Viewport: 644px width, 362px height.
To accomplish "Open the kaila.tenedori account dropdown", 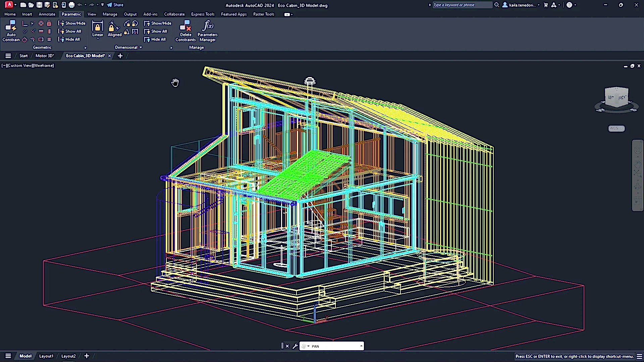I will [x=539, y=5].
